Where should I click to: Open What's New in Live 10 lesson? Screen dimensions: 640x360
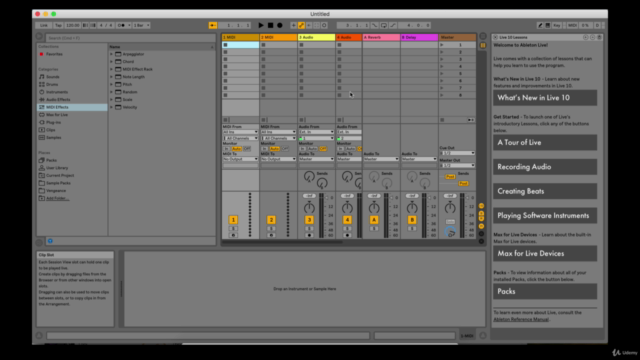(545, 98)
